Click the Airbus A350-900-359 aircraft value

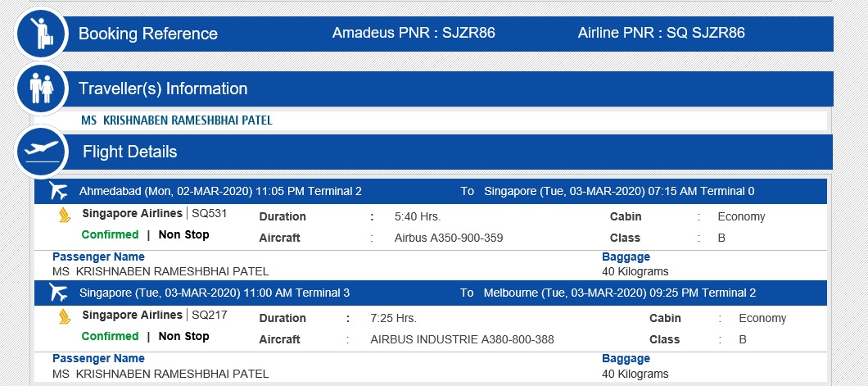coord(449,238)
